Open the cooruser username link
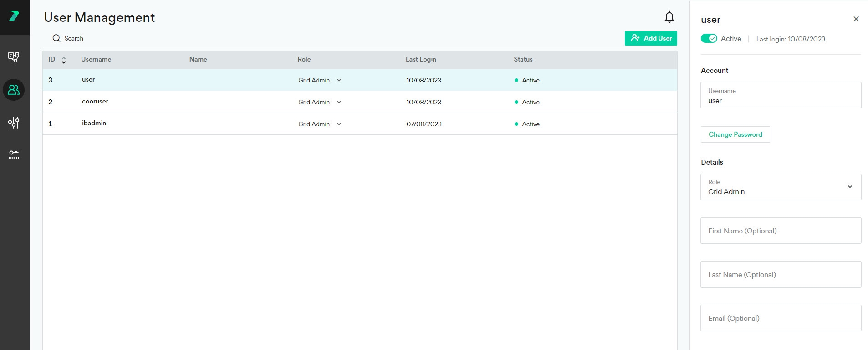868x350 pixels. (x=95, y=102)
